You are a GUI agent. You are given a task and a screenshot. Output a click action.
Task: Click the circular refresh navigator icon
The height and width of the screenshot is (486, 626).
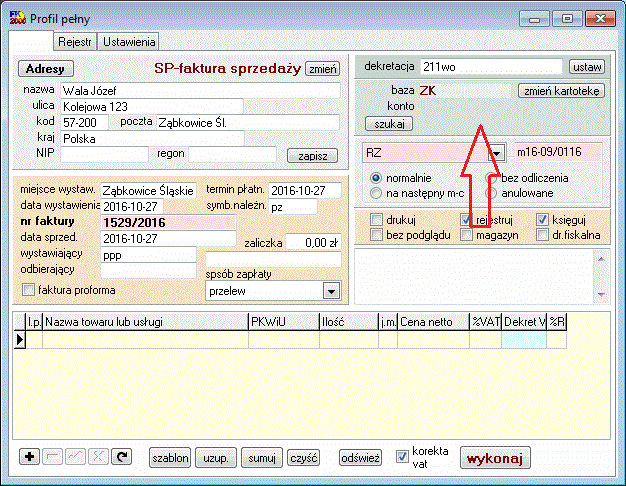click(x=121, y=456)
